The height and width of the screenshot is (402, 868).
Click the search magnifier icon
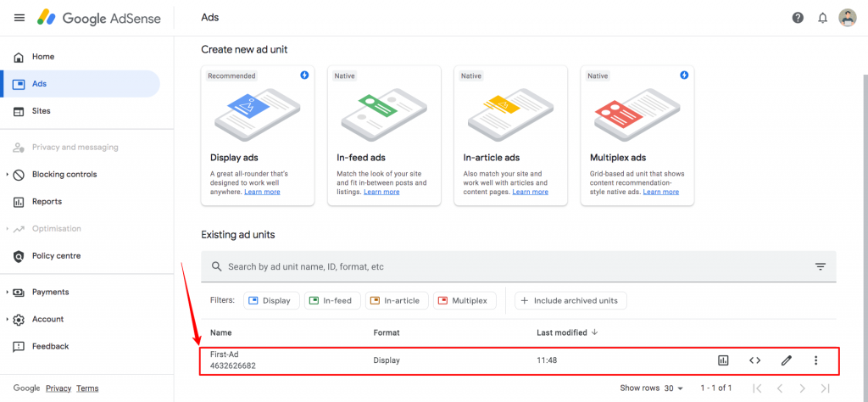[216, 266]
